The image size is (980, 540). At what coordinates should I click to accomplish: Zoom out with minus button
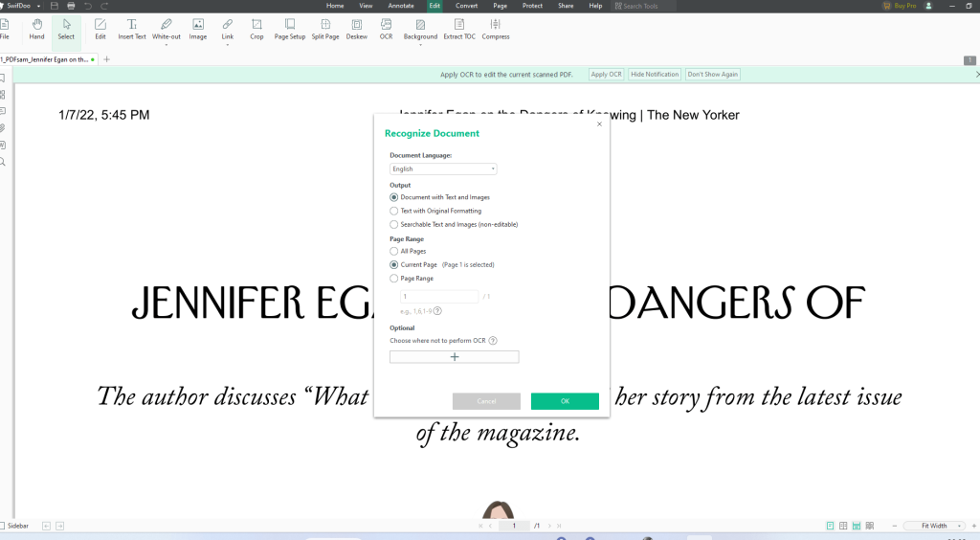tap(895, 526)
